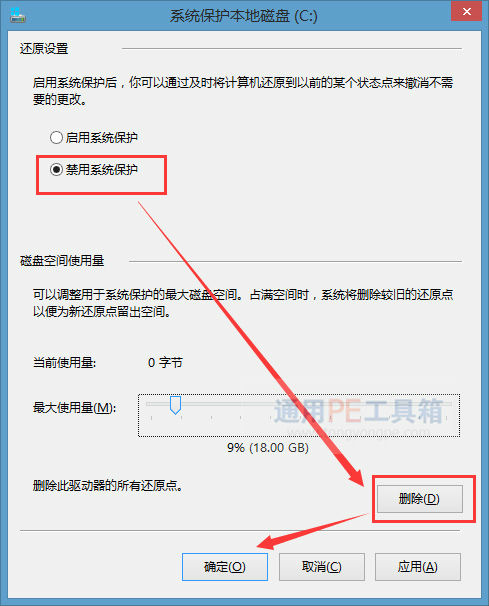
Task: Click the drive icon in title bar
Action: 18,15
